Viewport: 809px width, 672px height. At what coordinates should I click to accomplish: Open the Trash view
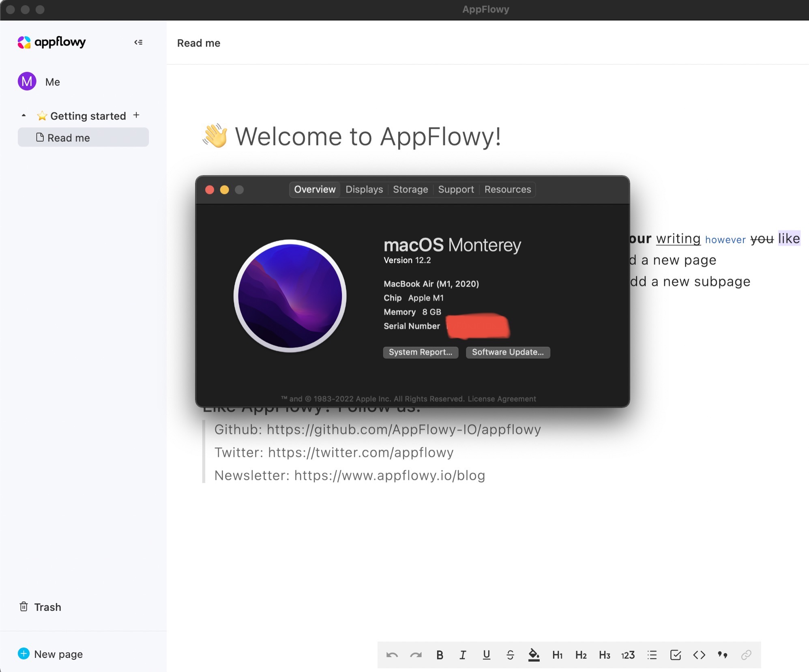pyautogui.click(x=40, y=607)
